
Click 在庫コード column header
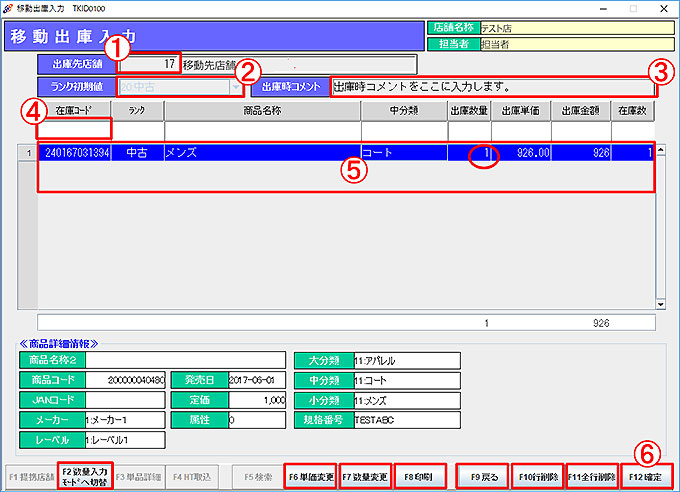tap(74, 111)
